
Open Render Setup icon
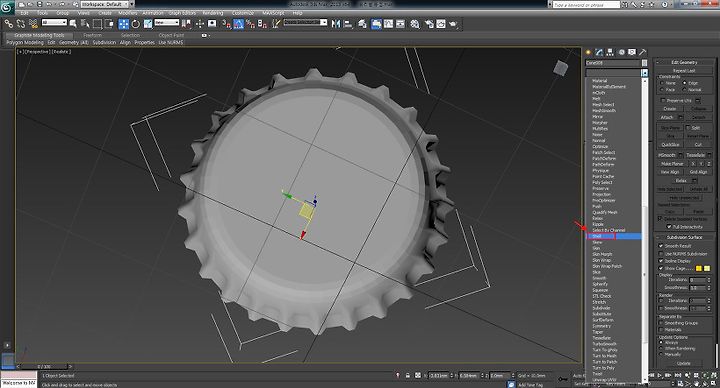coord(429,23)
